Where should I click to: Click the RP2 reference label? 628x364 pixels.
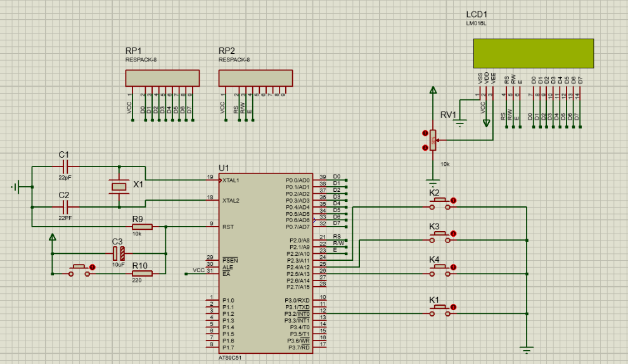point(227,51)
